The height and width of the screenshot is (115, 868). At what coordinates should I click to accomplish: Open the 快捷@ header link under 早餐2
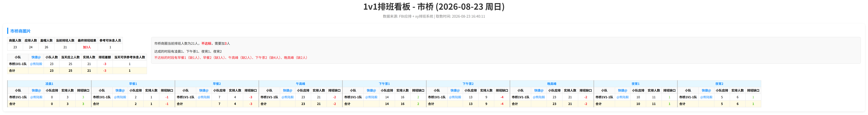204,91
